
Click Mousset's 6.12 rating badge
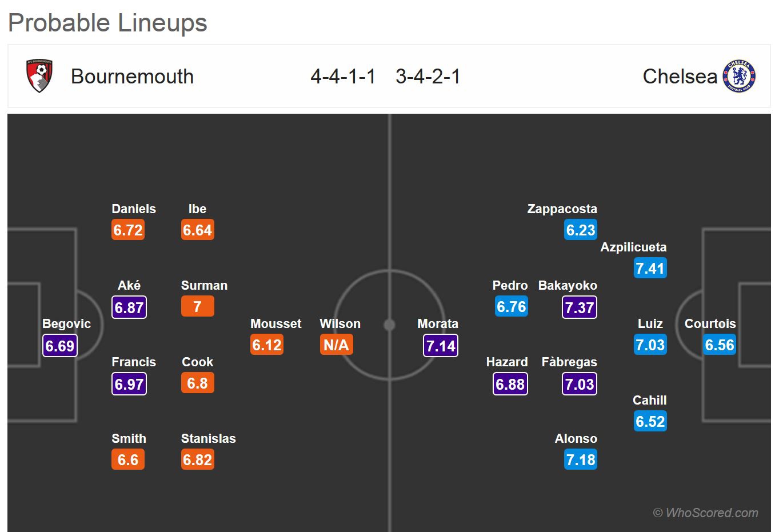coord(267,345)
